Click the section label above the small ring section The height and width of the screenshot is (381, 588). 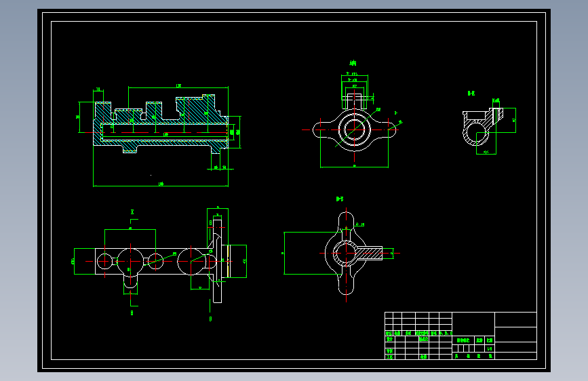(x=471, y=94)
